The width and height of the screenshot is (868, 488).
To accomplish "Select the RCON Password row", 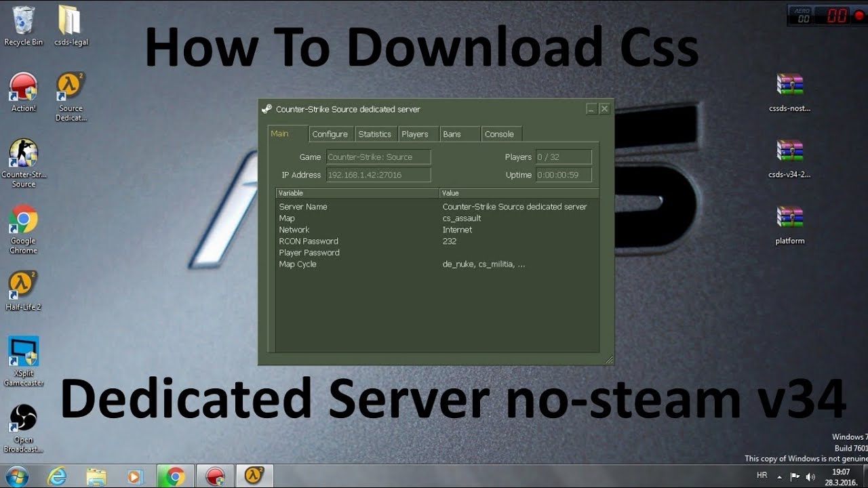I will click(x=437, y=241).
